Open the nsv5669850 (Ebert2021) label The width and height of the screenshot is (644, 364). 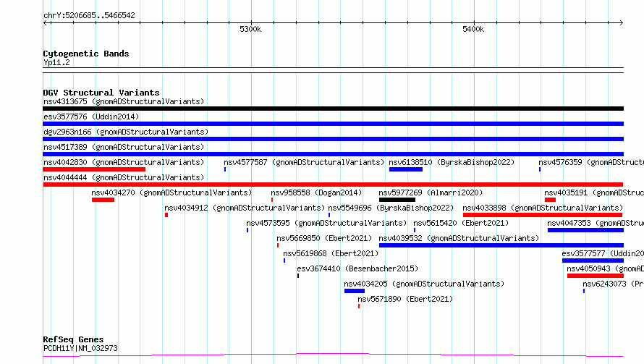pos(324,238)
